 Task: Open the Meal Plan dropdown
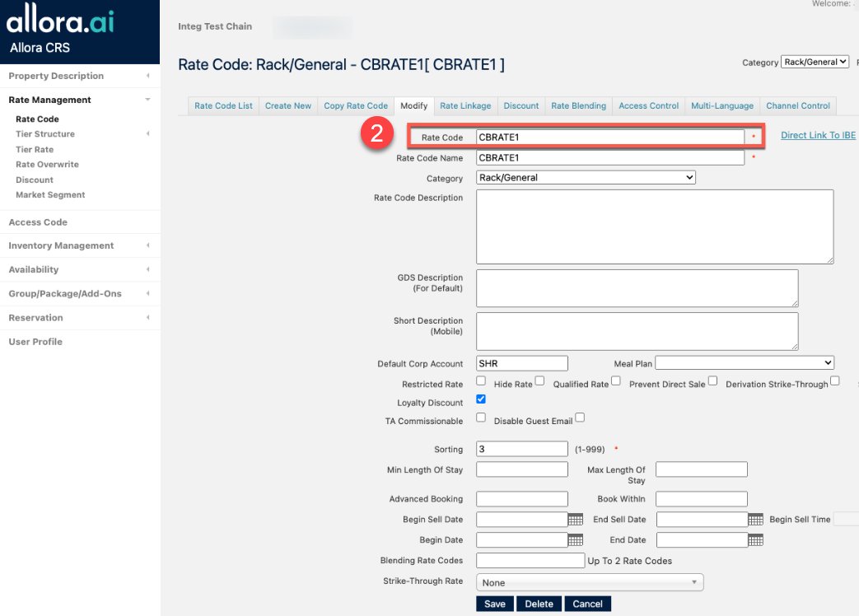(745, 363)
